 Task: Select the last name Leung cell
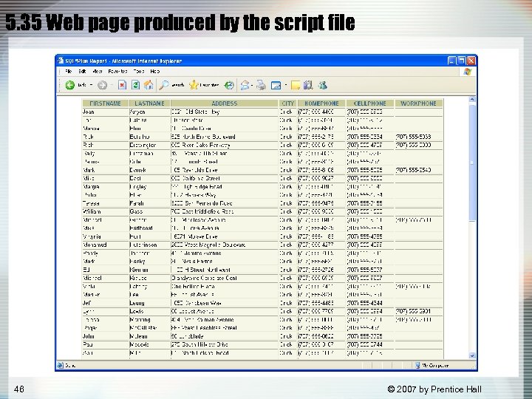(x=149, y=303)
